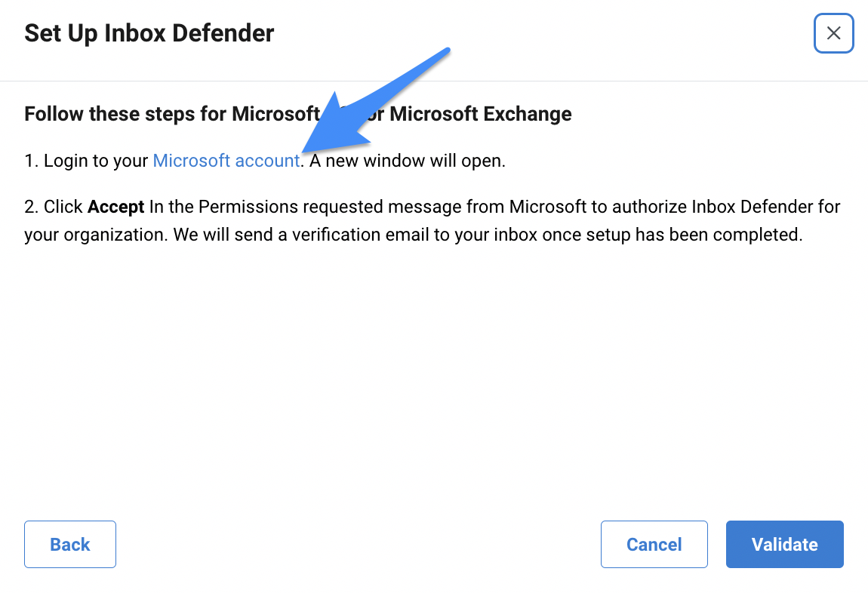Click the step number 1 marker
Viewport: 868px width, 593px height.
(x=31, y=161)
